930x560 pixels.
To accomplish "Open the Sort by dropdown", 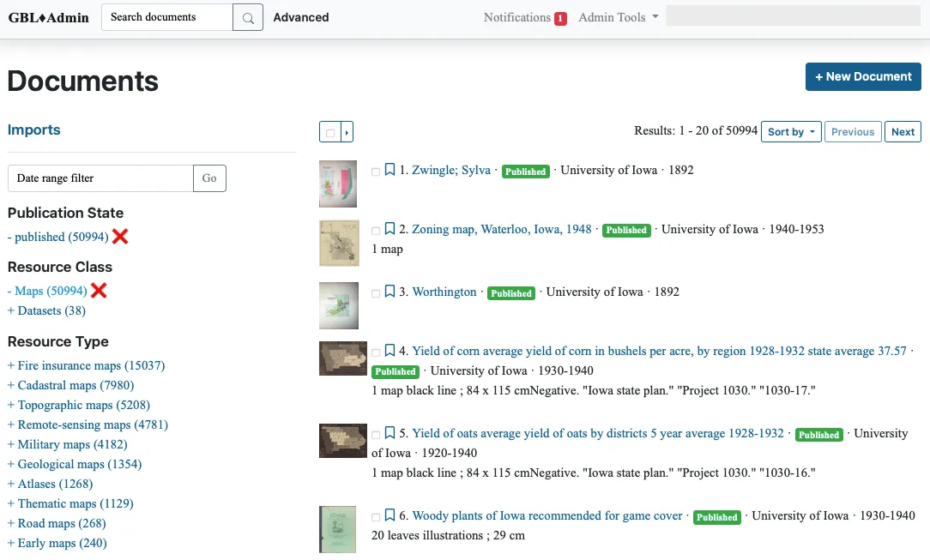I will coord(791,132).
